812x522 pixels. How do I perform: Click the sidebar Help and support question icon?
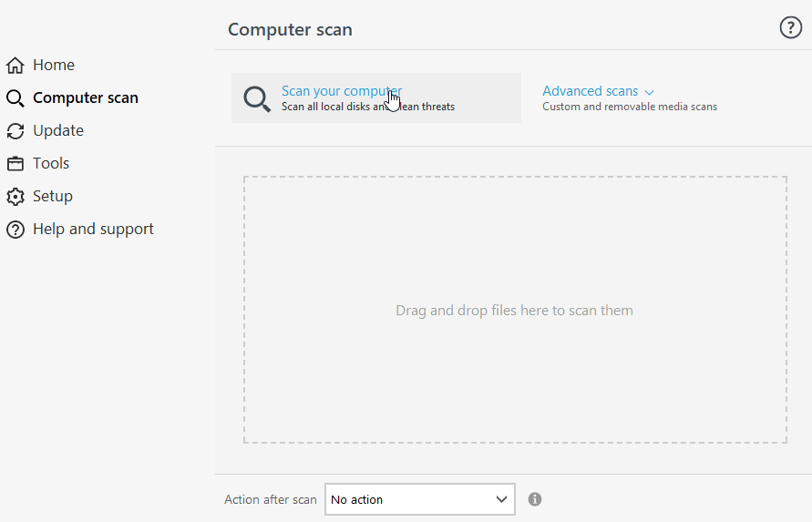point(15,230)
